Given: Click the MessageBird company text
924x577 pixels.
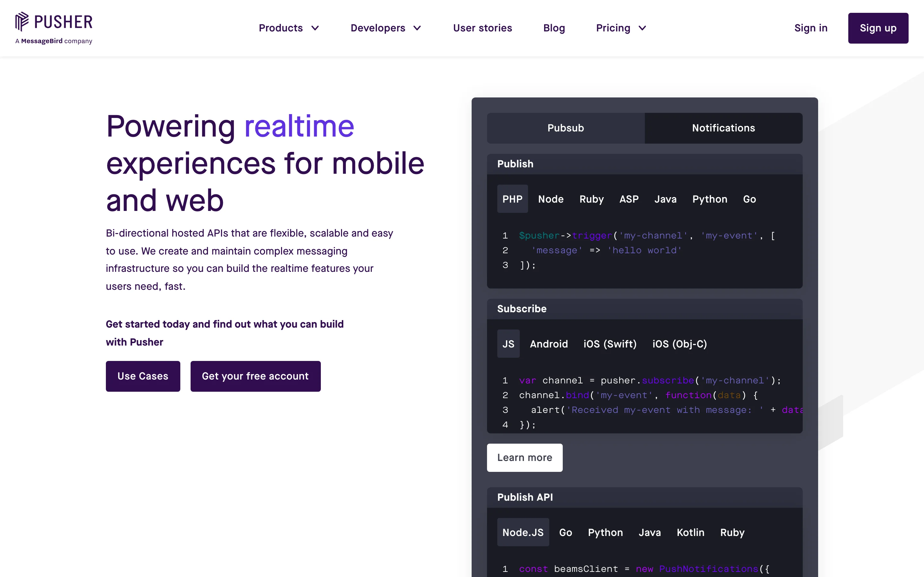Looking at the screenshot, I should [x=54, y=41].
